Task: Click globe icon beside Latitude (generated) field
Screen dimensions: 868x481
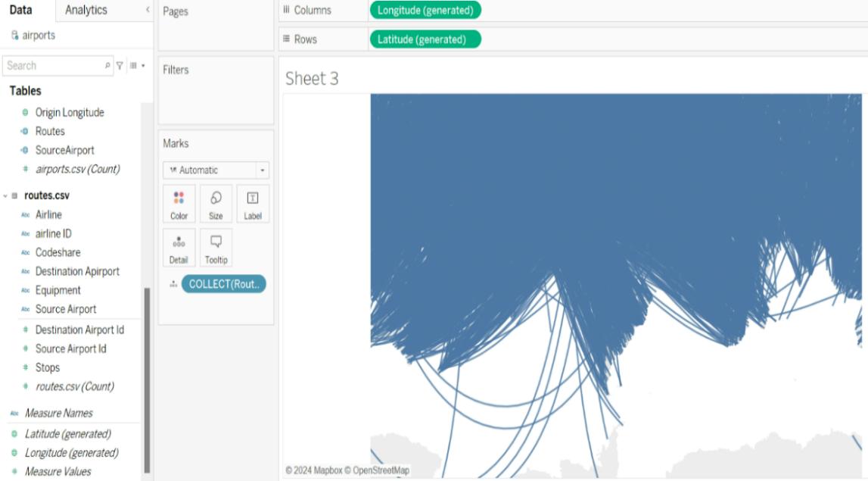Action: [x=14, y=434]
